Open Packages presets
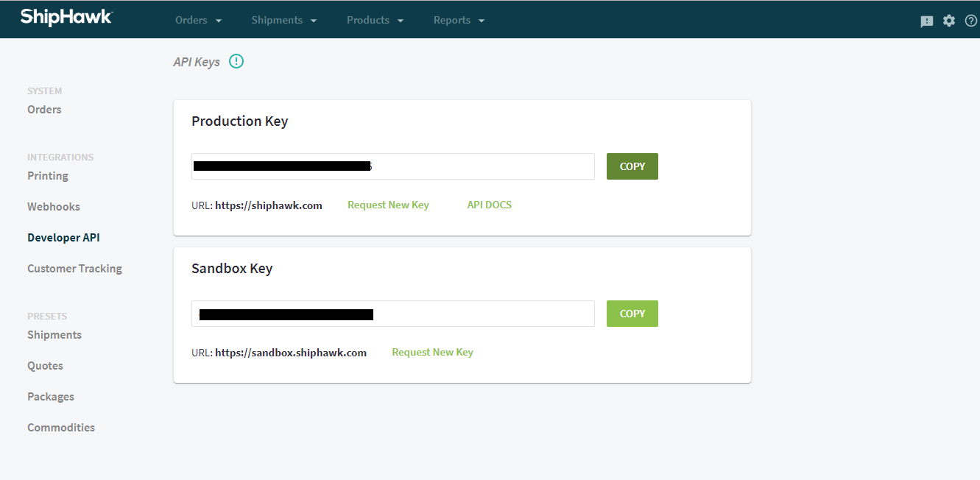 pos(51,397)
